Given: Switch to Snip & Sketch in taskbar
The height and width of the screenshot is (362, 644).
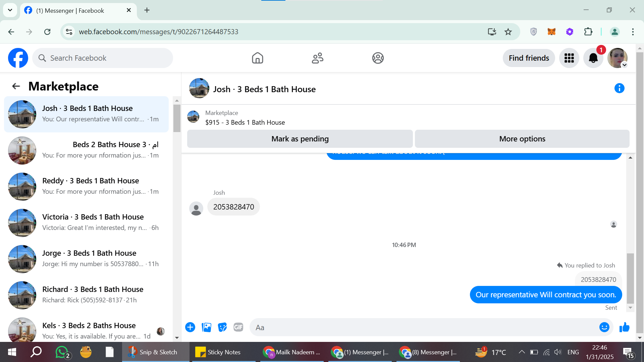Looking at the screenshot, I should [155, 352].
